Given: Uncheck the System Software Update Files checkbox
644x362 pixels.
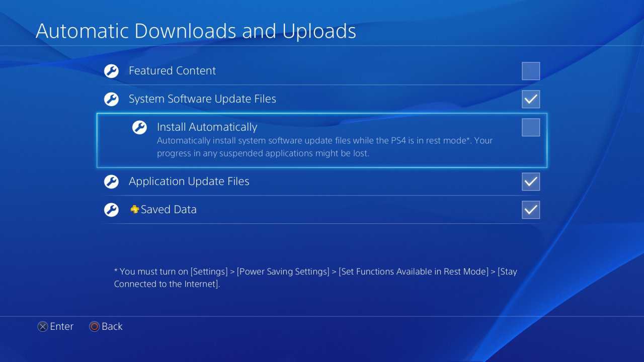Looking at the screenshot, I should coord(531,99).
